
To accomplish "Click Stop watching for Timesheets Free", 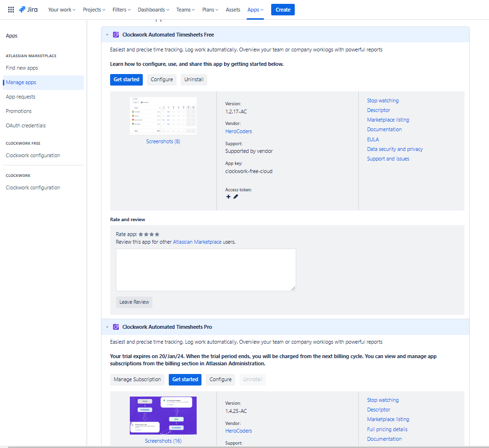I will point(383,100).
